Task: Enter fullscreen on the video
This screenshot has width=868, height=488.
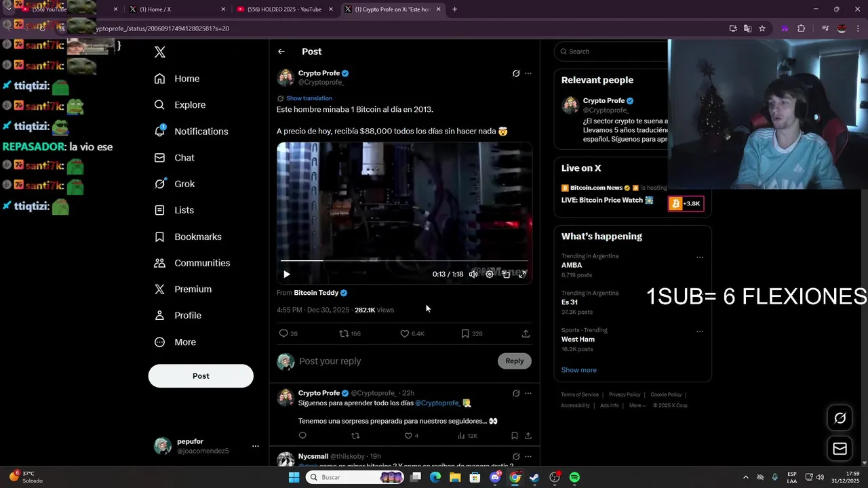Action: tap(522, 274)
